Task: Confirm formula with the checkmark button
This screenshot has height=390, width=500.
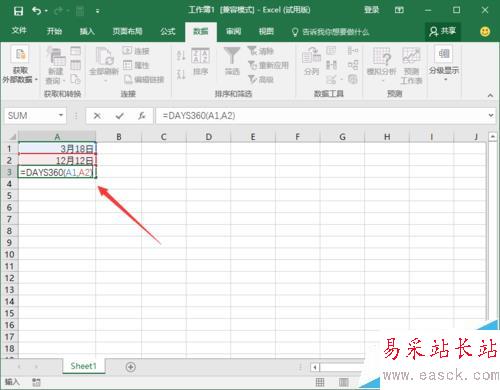Action: [120, 116]
